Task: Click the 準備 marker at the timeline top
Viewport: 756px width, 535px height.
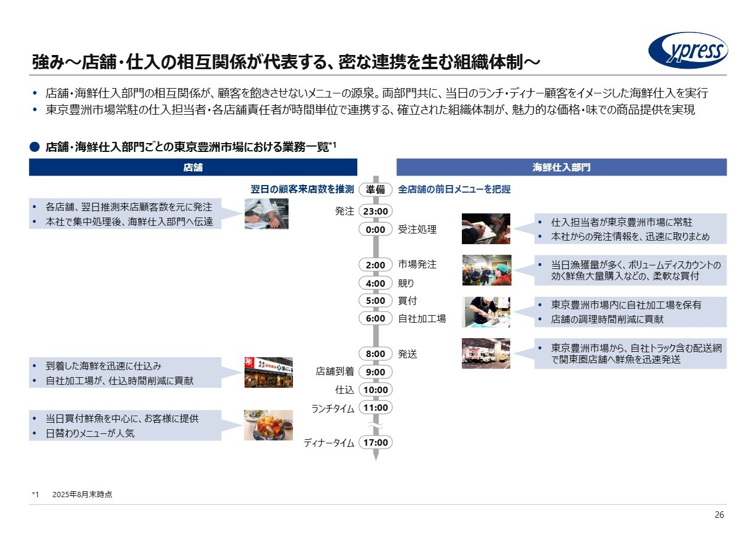Action: (x=375, y=190)
